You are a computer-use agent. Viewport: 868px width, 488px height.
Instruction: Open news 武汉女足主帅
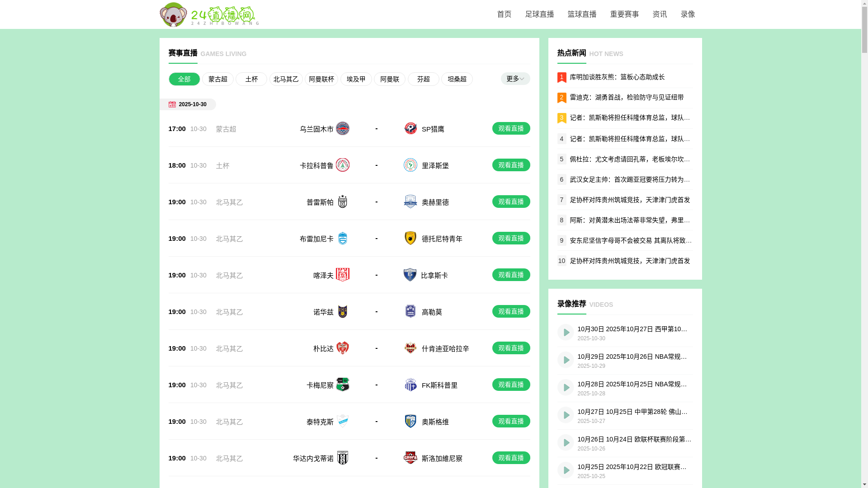click(x=630, y=179)
